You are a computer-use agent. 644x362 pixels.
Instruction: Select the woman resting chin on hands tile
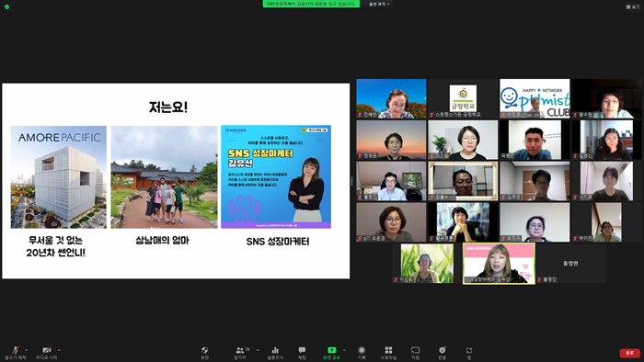tap(463, 222)
